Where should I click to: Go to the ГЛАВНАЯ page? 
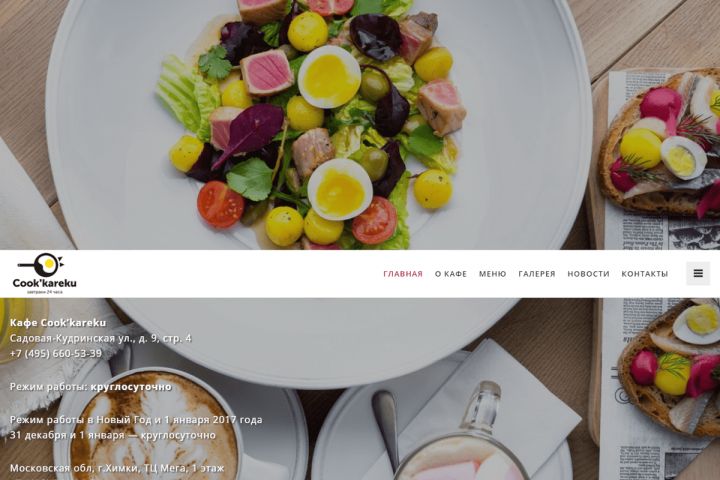pos(403,274)
